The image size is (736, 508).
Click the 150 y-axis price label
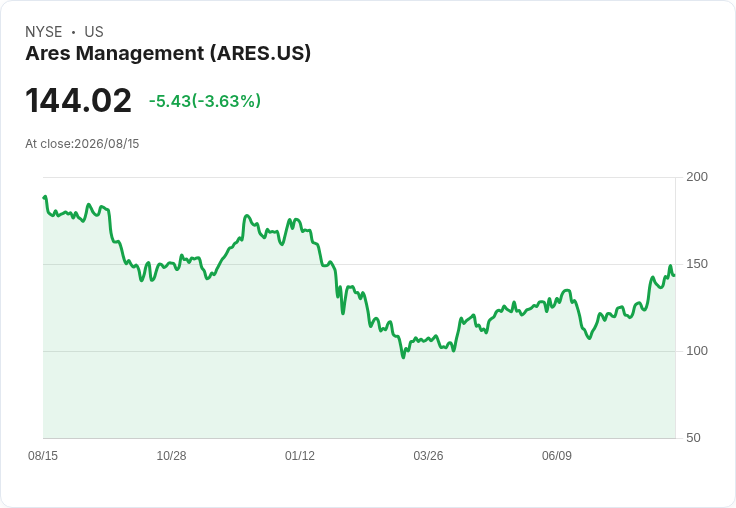coord(697,264)
